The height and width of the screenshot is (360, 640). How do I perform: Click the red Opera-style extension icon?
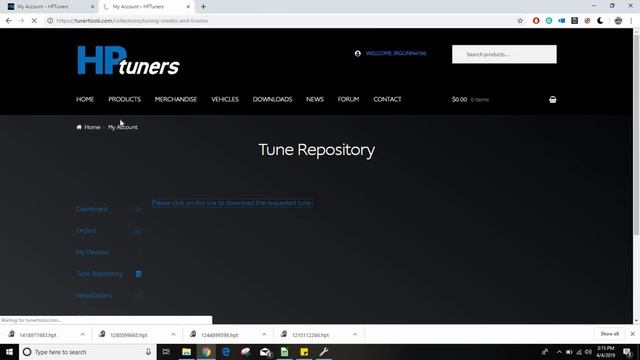[x=536, y=20]
